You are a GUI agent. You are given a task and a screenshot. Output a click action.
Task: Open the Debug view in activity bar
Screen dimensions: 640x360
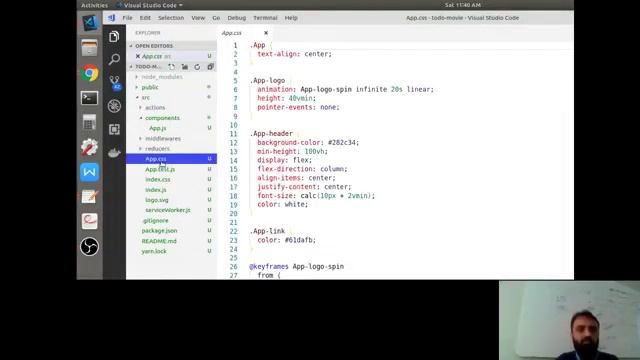tap(114, 106)
